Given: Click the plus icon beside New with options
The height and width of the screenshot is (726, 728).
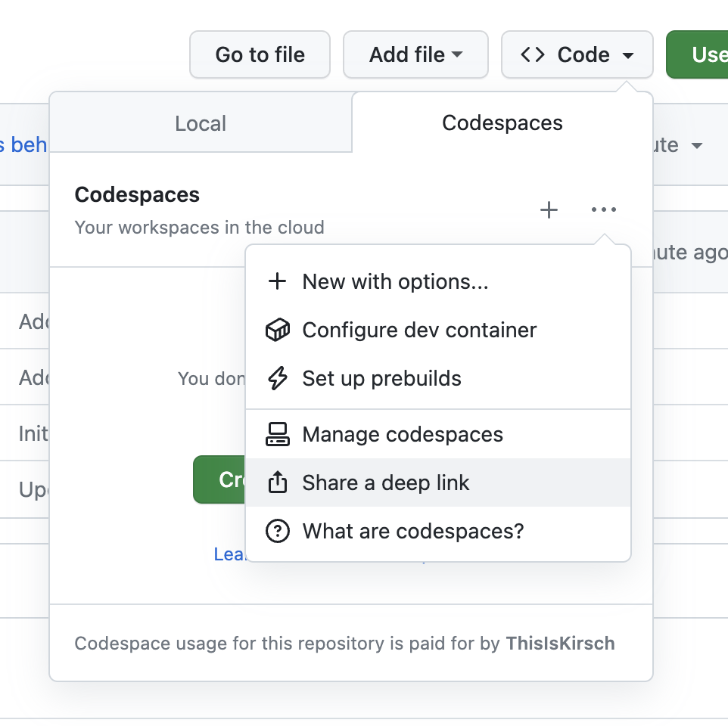Looking at the screenshot, I should 278,281.
